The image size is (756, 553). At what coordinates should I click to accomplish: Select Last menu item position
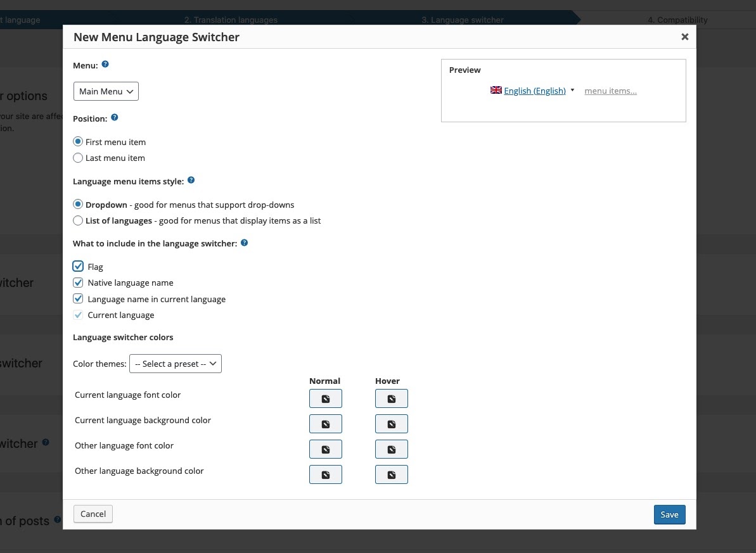[x=78, y=158]
